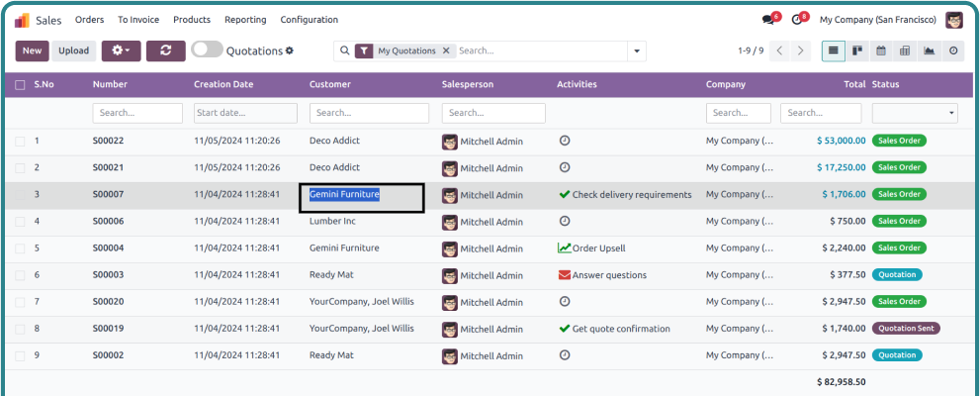Open the Configuration menu

pyautogui.click(x=309, y=20)
